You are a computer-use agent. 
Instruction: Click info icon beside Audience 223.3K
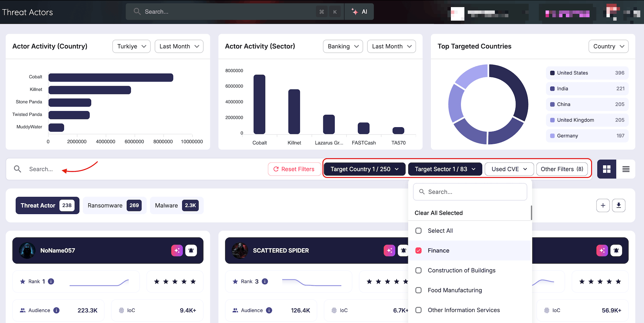(56, 310)
